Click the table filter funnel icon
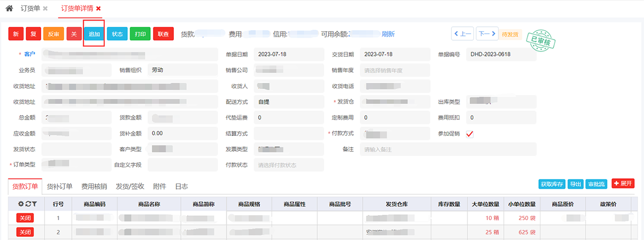 coord(34,204)
